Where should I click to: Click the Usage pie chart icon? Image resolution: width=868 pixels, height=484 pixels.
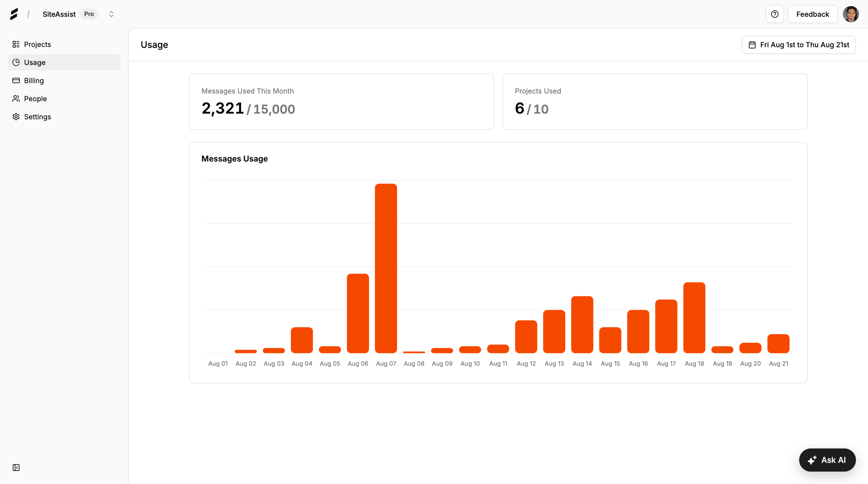point(16,62)
